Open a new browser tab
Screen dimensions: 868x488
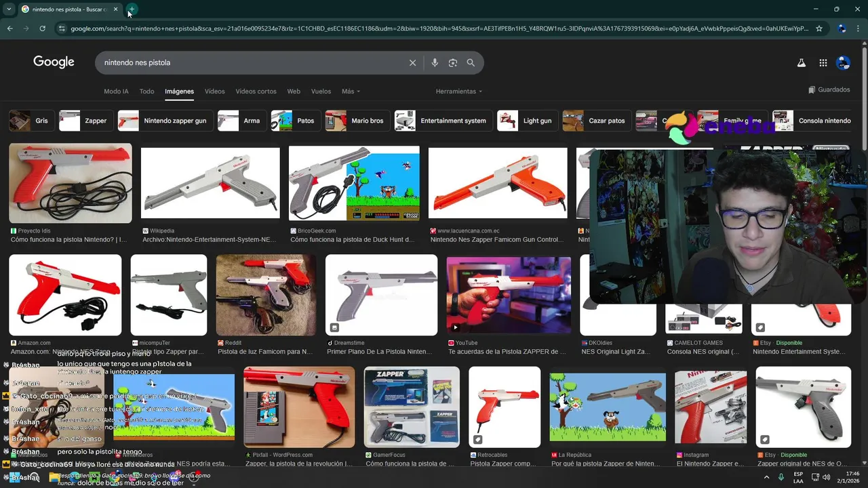click(x=132, y=9)
